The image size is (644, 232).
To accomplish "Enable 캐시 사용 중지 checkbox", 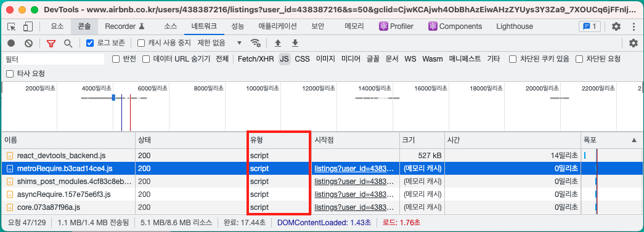I will click(x=141, y=43).
